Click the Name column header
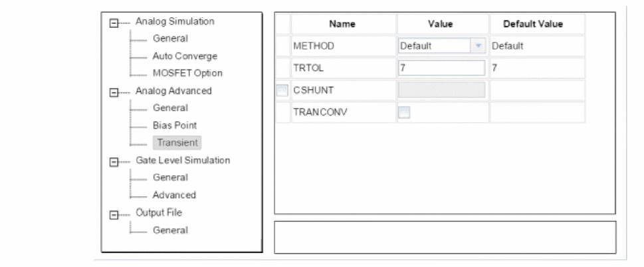The image size is (644, 267). click(342, 24)
